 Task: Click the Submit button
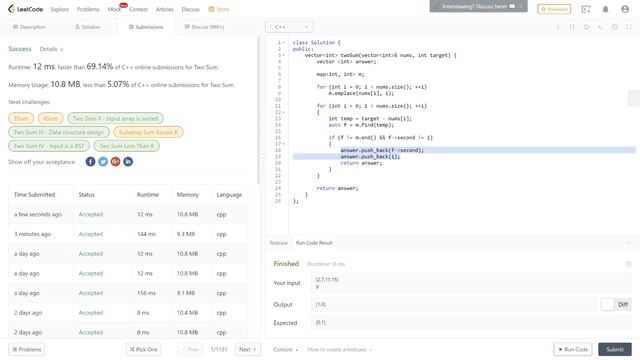[x=615, y=349]
